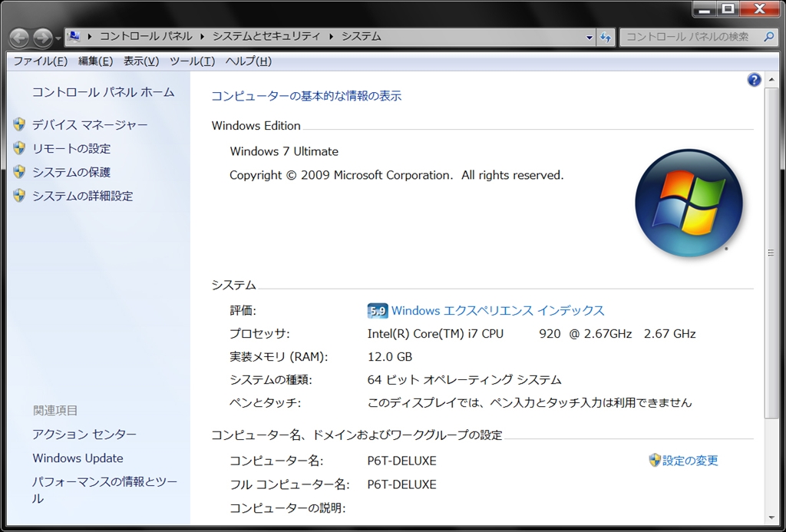This screenshot has width=786, height=532.
Task: Open アクション センター link
Action: click(84, 434)
